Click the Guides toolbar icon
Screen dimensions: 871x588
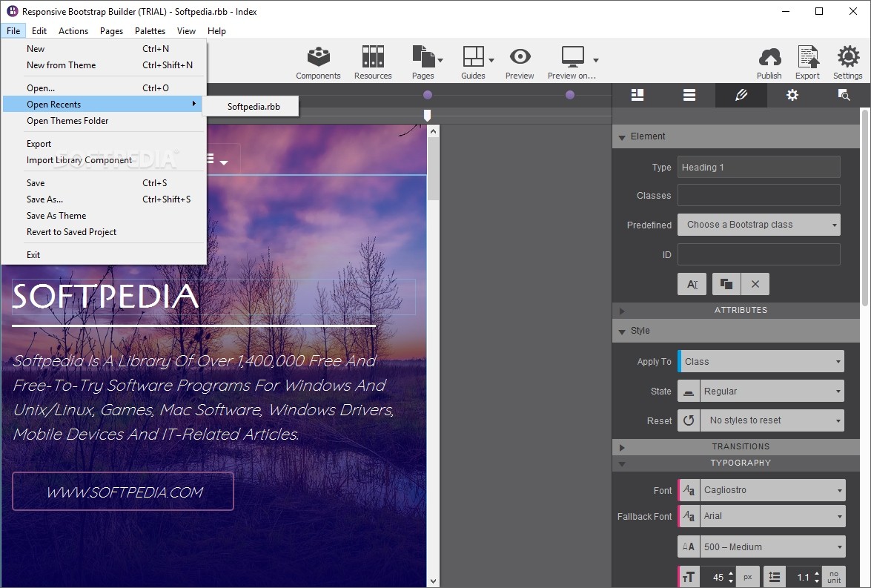(473, 56)
